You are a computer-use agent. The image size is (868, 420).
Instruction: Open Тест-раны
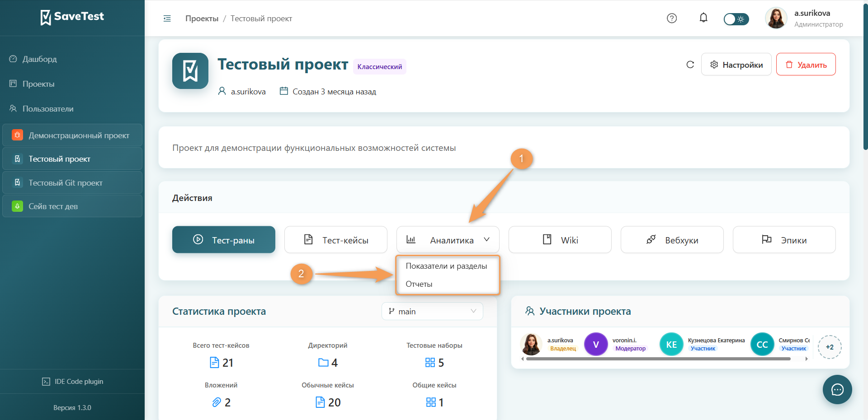(x=224, y=240)
